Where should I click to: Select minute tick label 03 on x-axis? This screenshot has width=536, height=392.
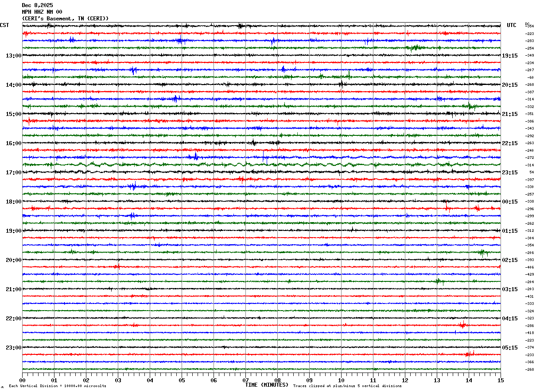[x=118, y=380]
